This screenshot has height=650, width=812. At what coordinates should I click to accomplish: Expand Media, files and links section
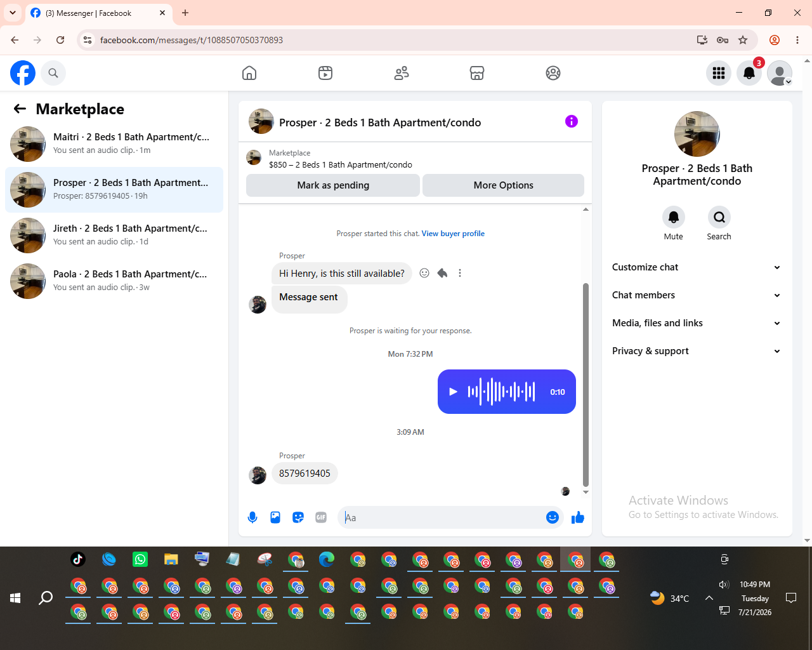tap(696, 323)
